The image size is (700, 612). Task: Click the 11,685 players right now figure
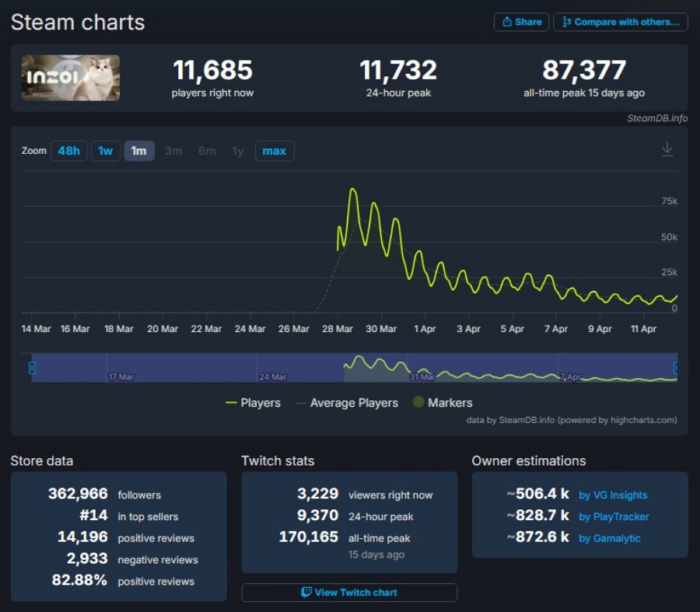(212, 70)
